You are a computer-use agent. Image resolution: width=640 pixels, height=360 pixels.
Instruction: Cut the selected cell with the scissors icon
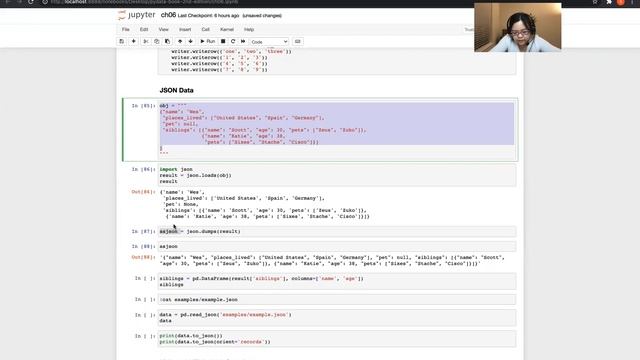click(x=146, y=42)
